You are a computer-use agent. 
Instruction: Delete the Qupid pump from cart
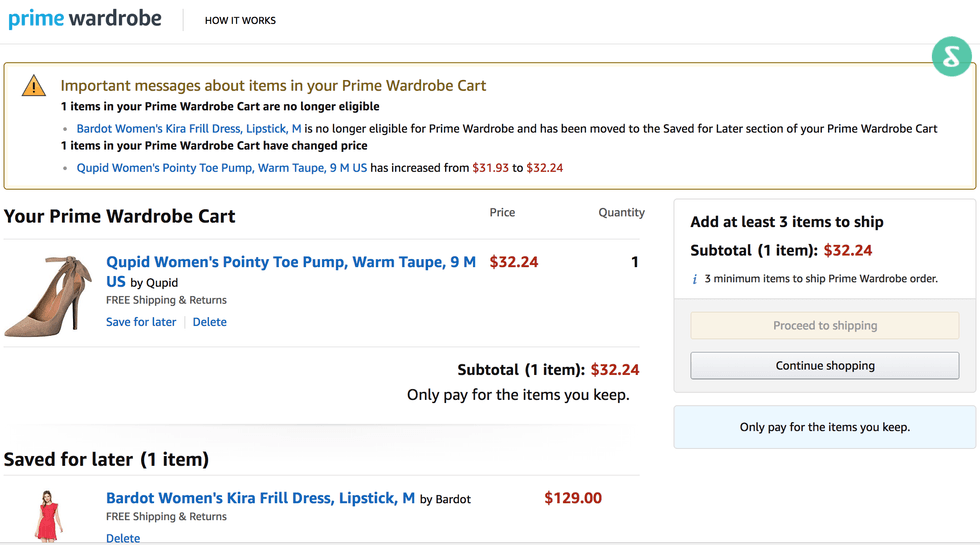click(210, 322)
